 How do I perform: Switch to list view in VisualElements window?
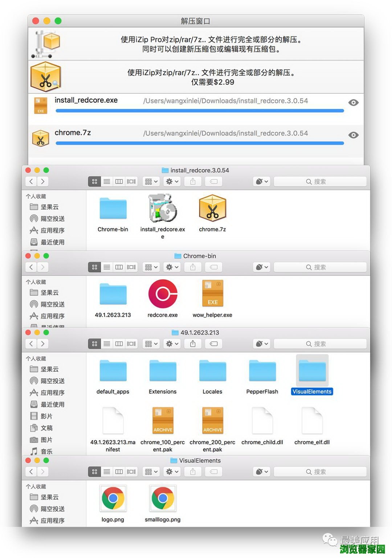(107, 472)
